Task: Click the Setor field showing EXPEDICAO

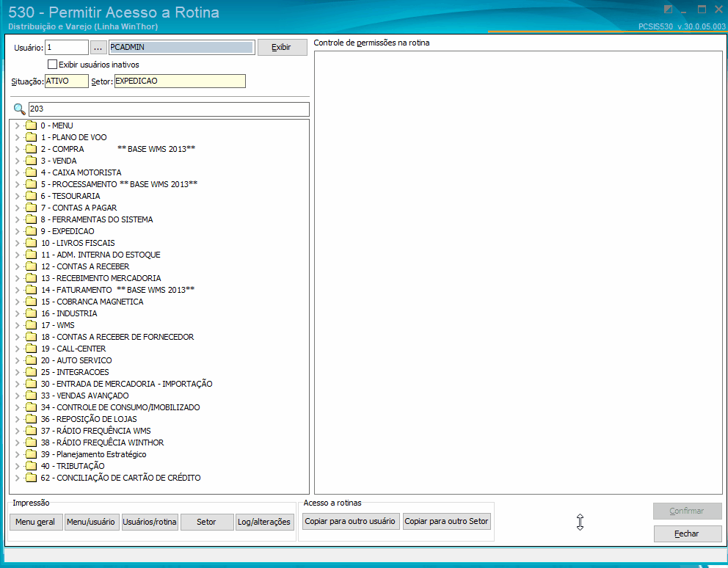Action: click(x=180, y=81)
